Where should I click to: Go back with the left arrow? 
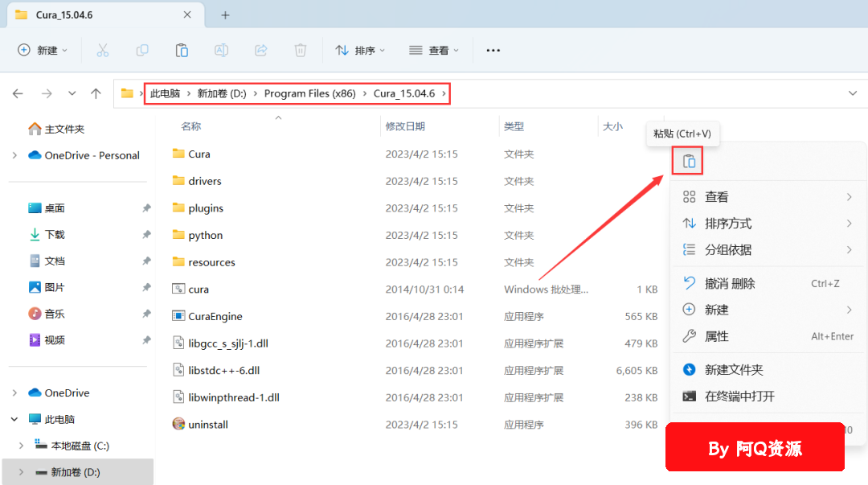[18, 93]
